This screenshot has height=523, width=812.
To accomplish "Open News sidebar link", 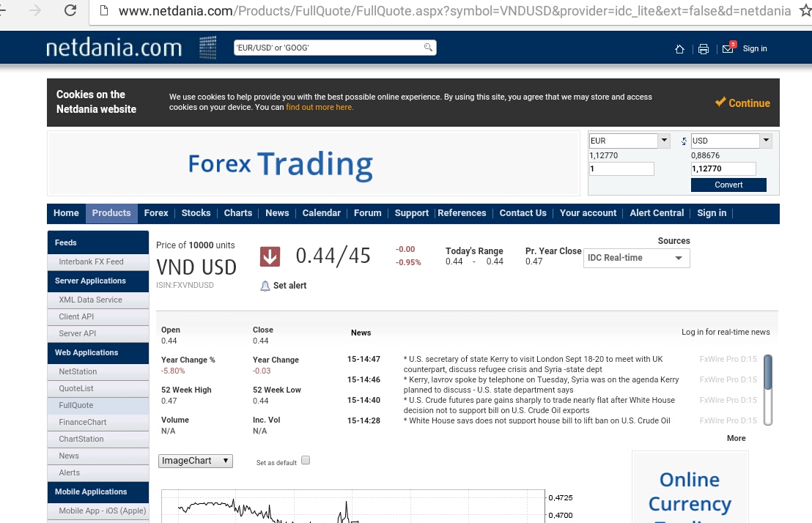I will 98,456.
